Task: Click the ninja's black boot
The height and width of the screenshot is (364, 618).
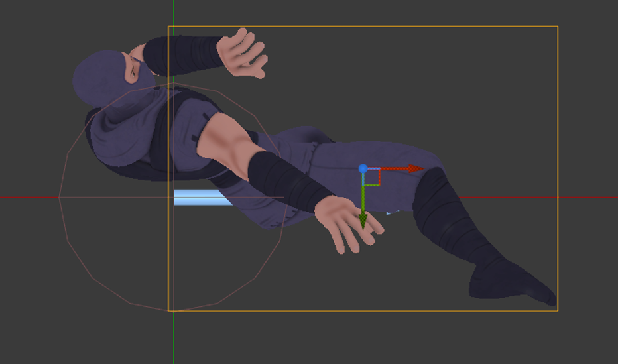Action: tap(513, 282)
